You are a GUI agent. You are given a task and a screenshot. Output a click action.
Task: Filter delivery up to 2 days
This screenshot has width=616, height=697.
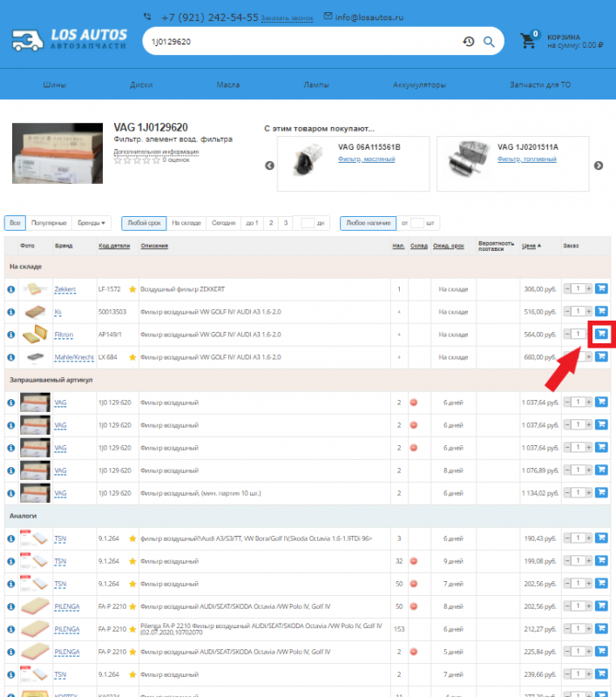[271, 223]
